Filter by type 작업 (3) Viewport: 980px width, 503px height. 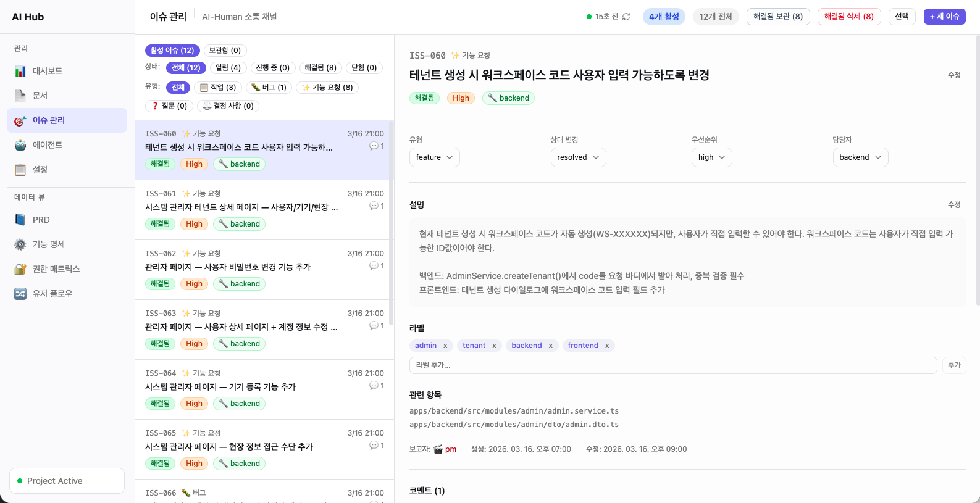(218, 88)
